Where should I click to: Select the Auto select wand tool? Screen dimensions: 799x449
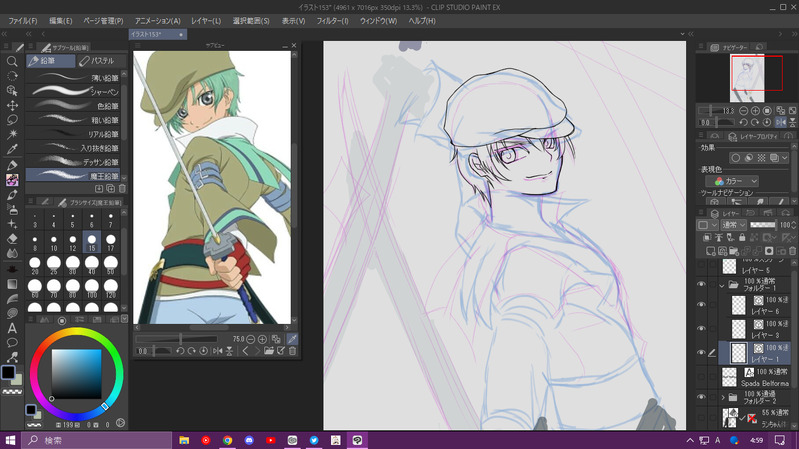(x=12, y=134)
